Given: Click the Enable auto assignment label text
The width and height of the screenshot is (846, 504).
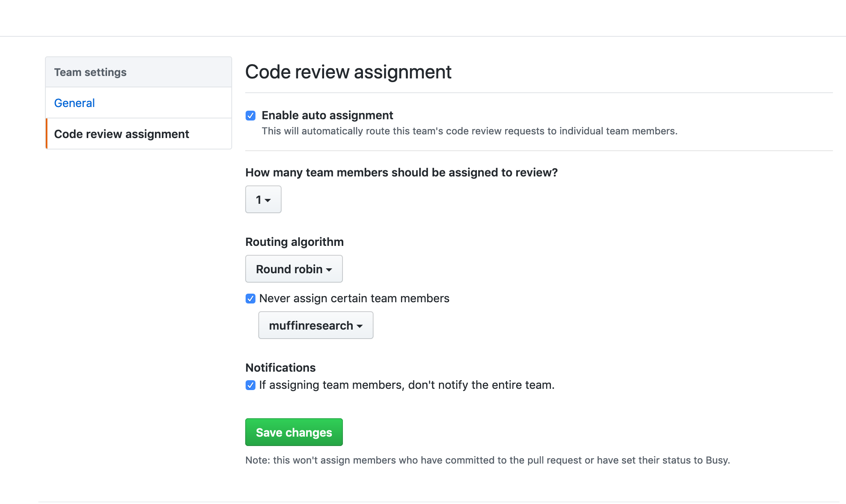Looking at the screenshot, I should (327, 115).
